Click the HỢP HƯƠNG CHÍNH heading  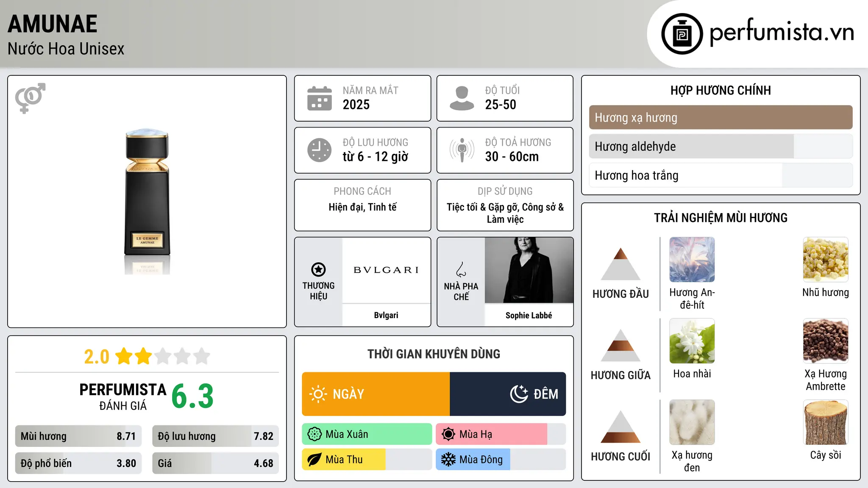tap(721, 90)
